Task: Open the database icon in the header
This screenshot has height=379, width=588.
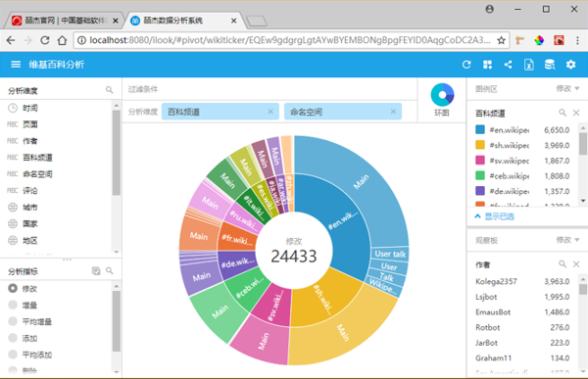Action: point(550,65)
